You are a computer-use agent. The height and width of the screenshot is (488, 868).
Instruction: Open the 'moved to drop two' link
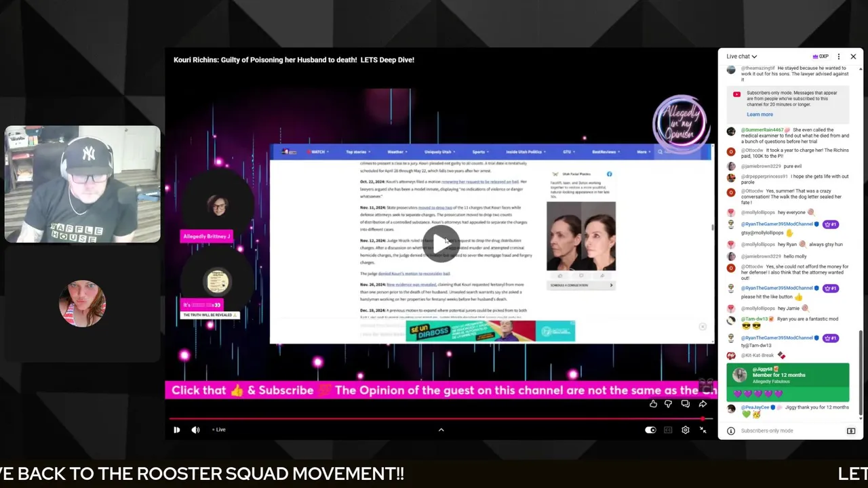pyautogui.click(x=436, y=207)
